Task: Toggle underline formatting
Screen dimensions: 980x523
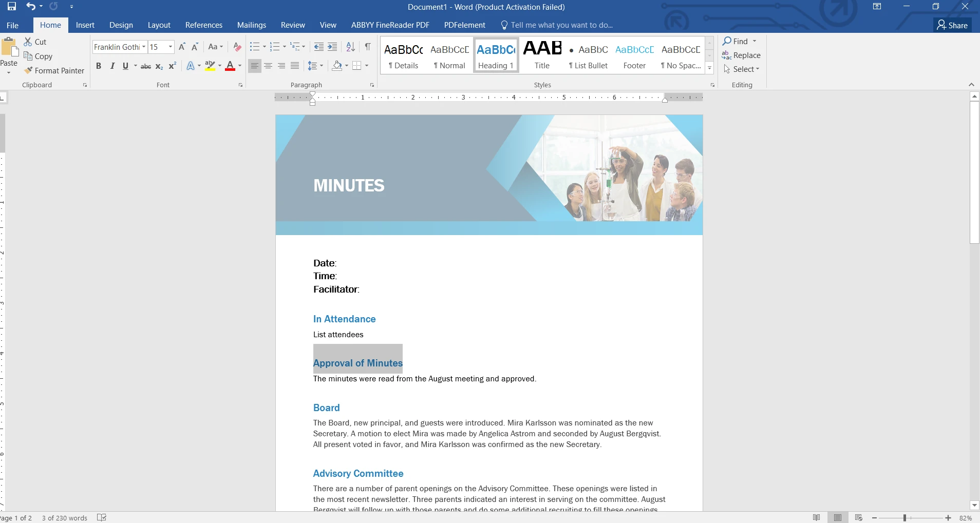Action: 125,66
